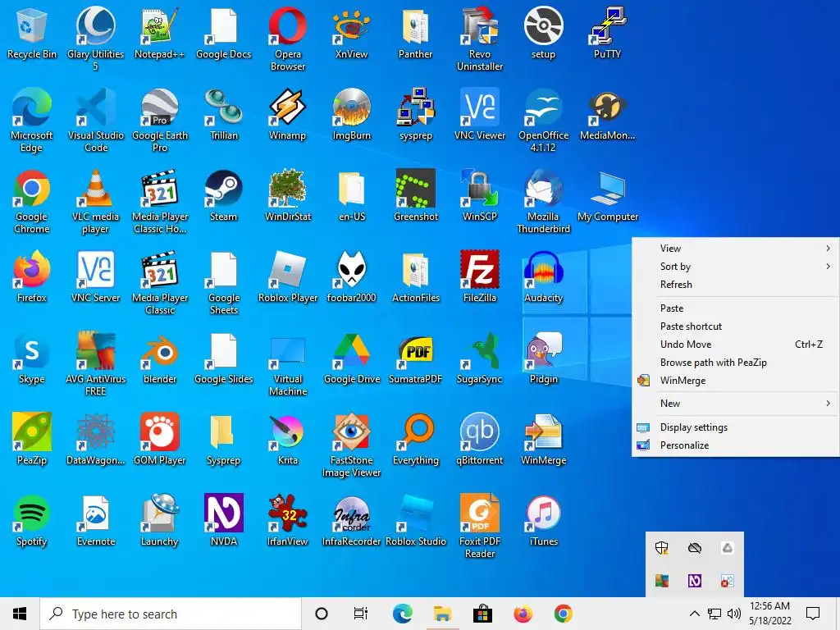Image resolution: width=840 pixels, height=630 pixels.
Task: Click the Audacity desktop icon
Action: (543, 276)
